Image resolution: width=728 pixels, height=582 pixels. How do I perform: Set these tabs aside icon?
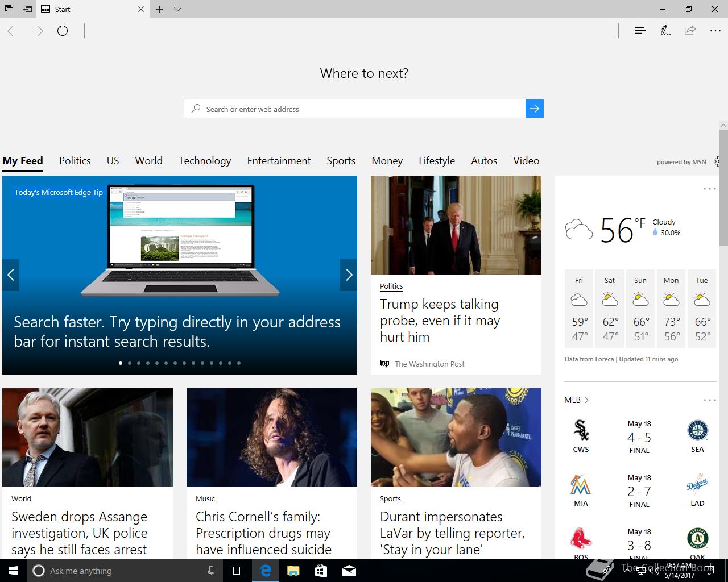coord(27,9)
